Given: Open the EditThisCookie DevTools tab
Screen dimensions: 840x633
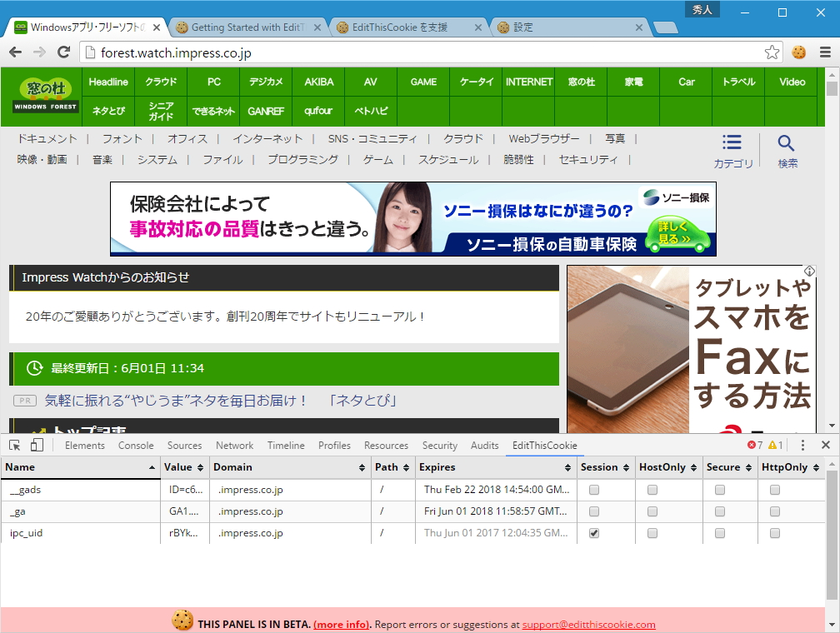Looking at the screenshot, I should [544, 445].
